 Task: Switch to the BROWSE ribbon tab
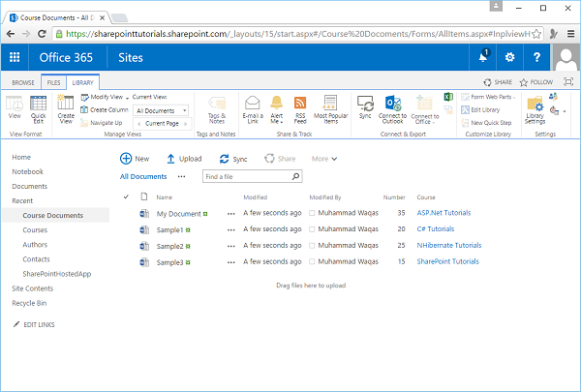pos(21,83)
